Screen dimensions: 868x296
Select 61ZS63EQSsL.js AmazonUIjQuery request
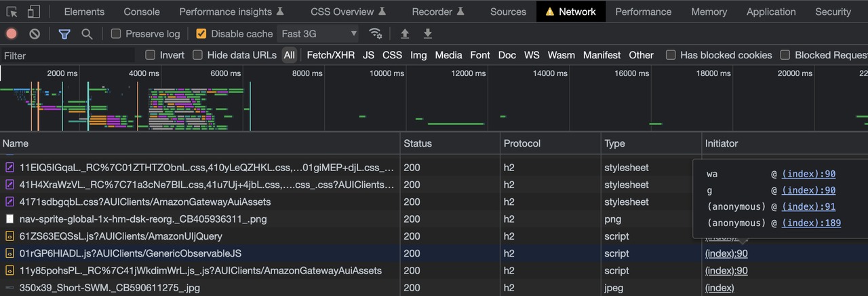(x=121, y=236)
